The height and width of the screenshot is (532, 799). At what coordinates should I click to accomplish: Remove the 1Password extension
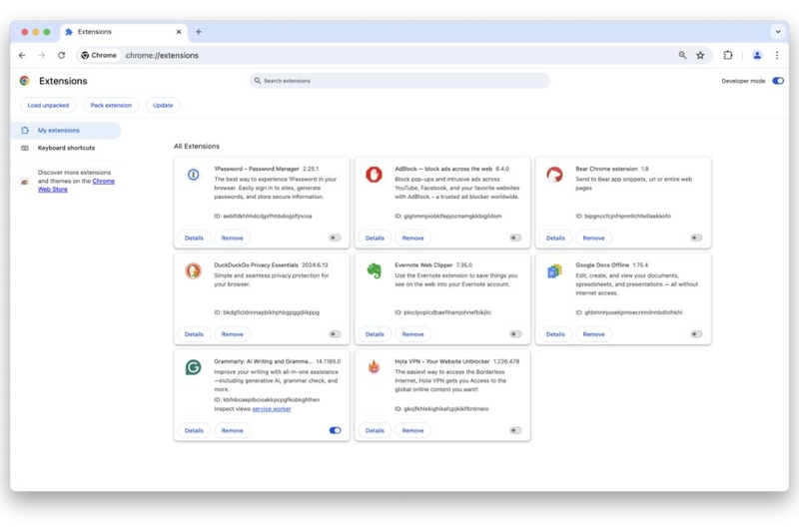pyautogui.click(x=233, y=238)
